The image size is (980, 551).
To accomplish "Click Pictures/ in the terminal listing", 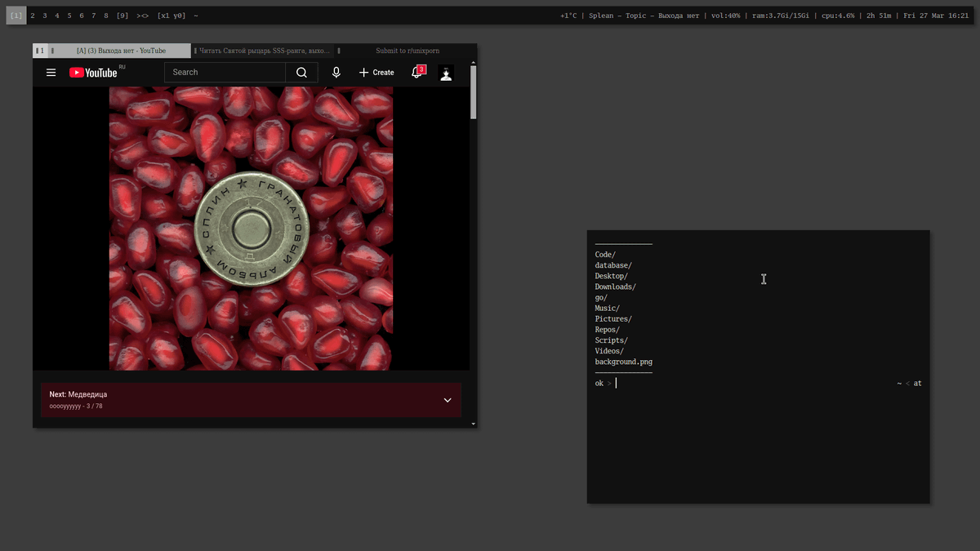I will point(613,318).
